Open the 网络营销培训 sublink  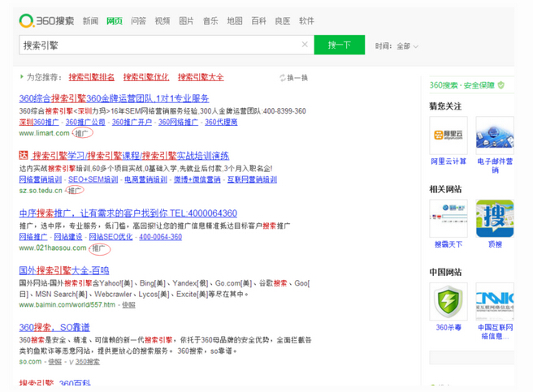pos(41,179)
